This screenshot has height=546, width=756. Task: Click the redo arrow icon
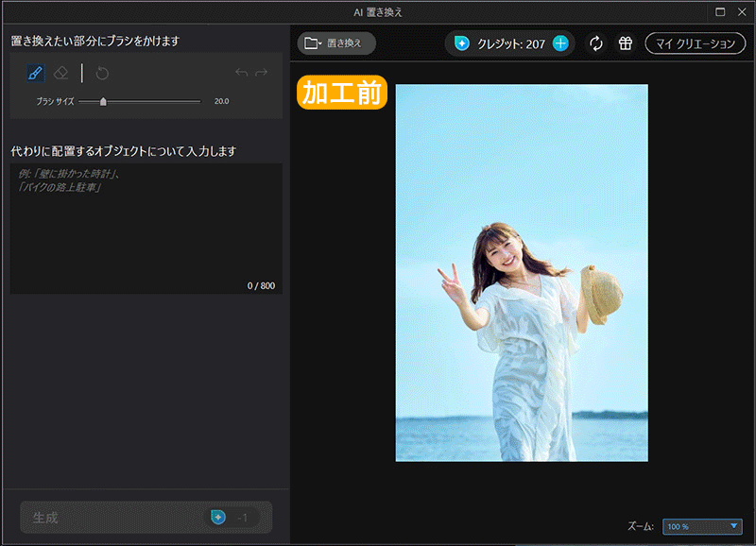[262, 73]
